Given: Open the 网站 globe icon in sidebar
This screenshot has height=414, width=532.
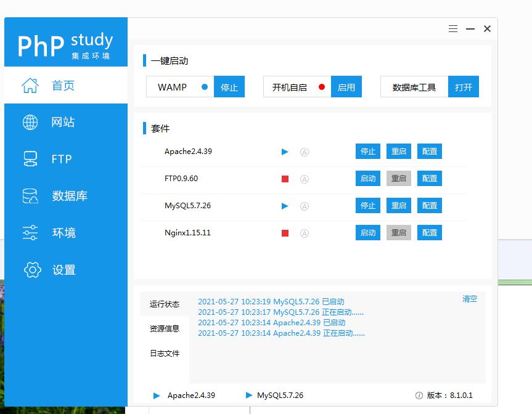Looking at the screenshot, I should tap(30, 122).
